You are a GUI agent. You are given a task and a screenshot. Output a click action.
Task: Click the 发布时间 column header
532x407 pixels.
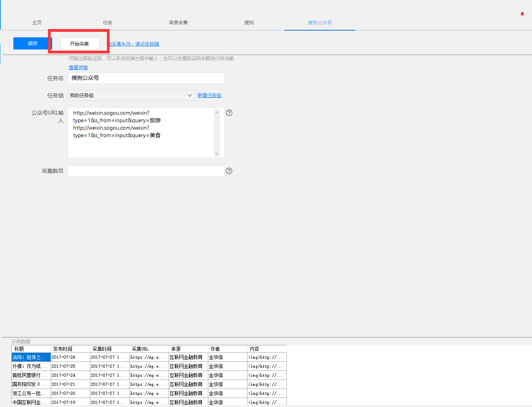point(71,349)
